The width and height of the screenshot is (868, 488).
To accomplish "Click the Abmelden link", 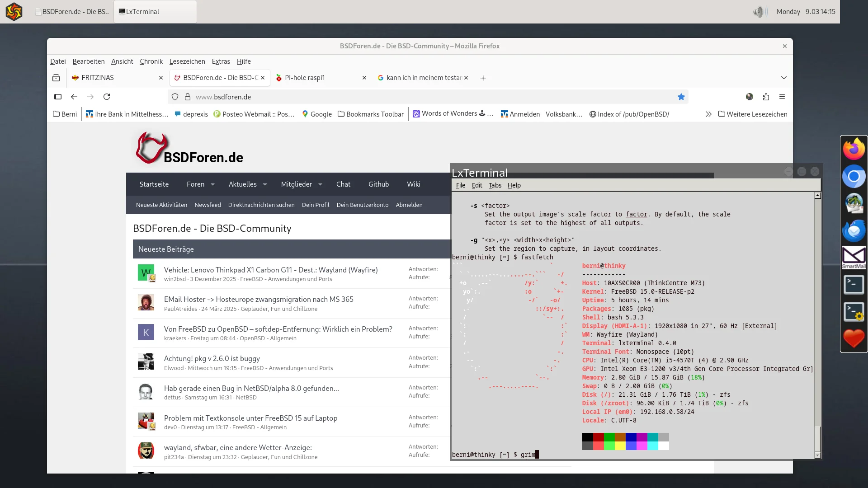I will point(409,205).
